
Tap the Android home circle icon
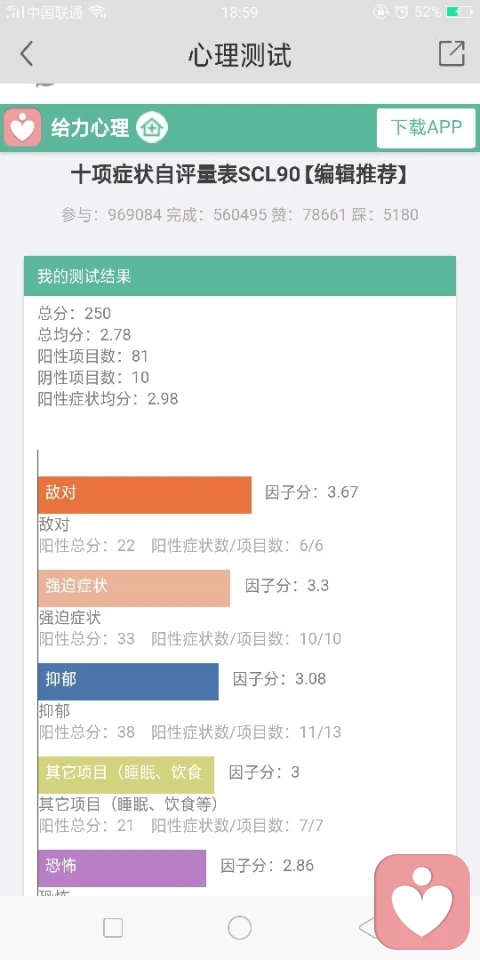[240, 928]
